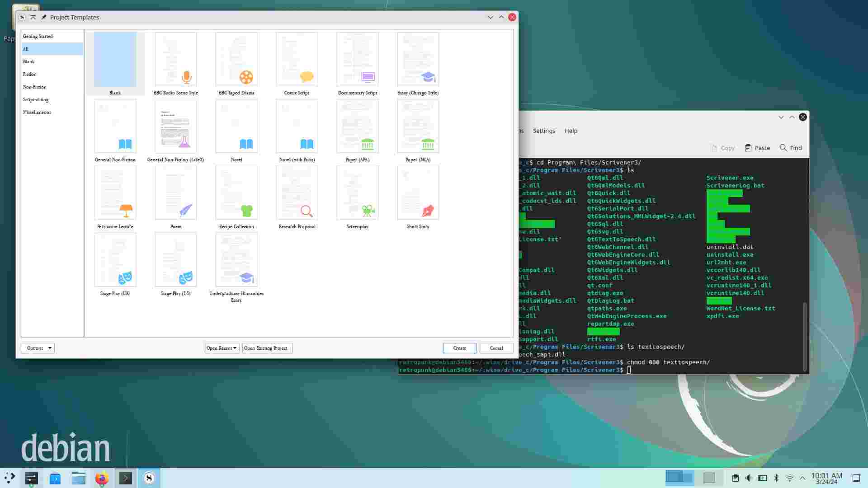868x488 pixels.
Task: Expand the Open Recent dropdown
Action: pos(222,348)
